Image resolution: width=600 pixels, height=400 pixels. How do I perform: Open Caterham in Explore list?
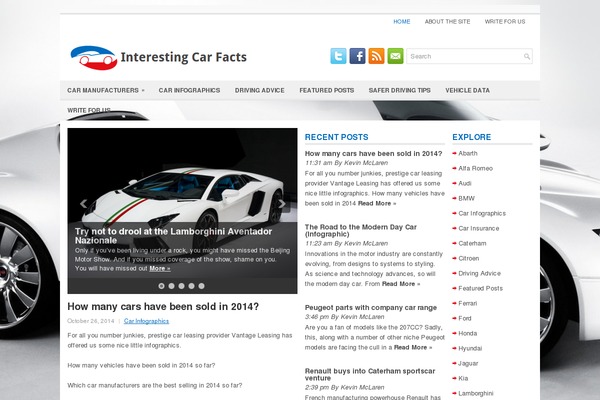(472, 243)
